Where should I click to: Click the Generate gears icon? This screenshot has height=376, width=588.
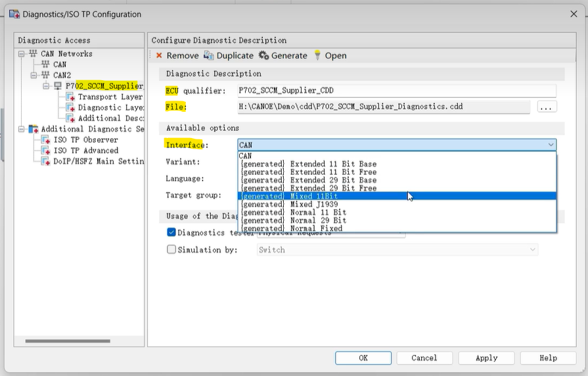tap(263, 55)
